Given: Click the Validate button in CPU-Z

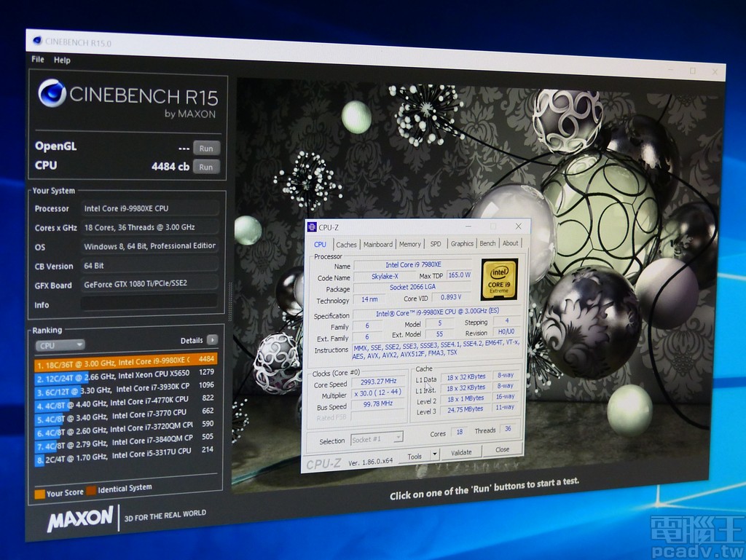Looking at the screenshot, I should [x=461, y=452].
